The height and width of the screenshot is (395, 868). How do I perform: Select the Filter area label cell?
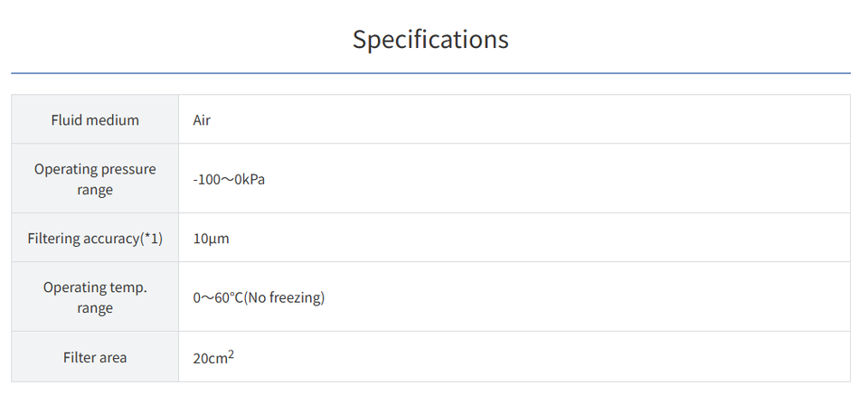[x=95, y=357]
